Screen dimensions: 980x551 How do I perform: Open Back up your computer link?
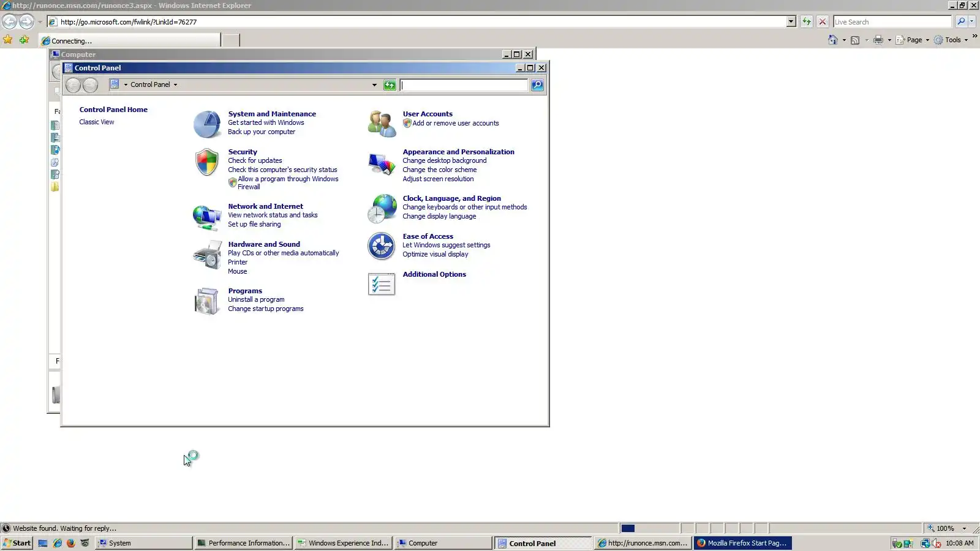[x=262, y=132]
